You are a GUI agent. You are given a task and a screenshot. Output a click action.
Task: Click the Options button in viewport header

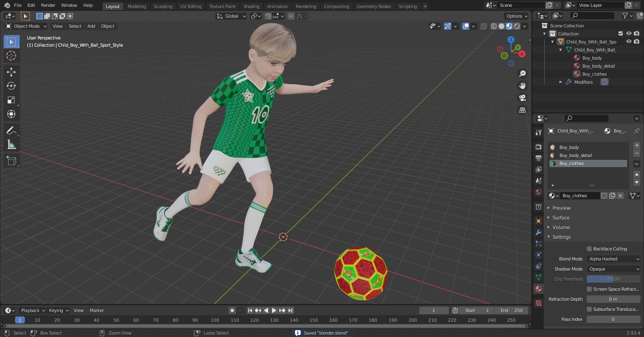(517, 16)
